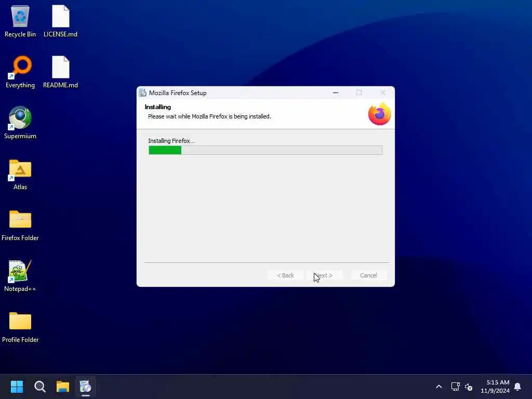
Task: Open the network status tray icon
Action: 455,387
